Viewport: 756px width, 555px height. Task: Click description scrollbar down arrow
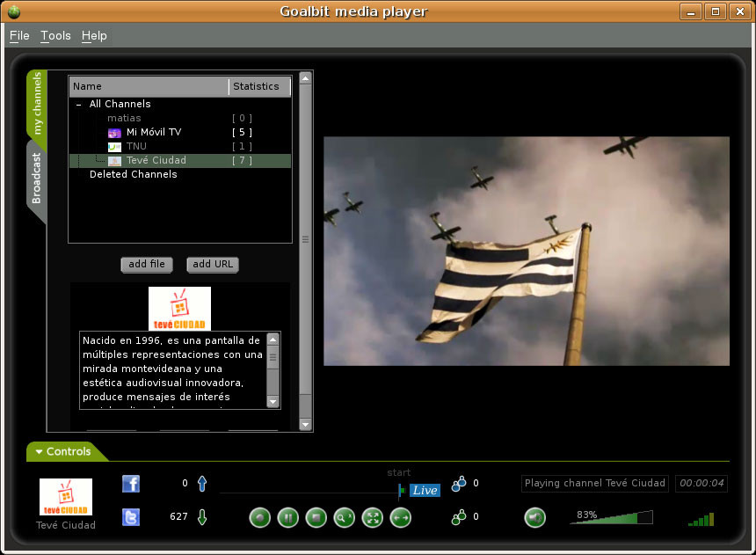(273, 402)
